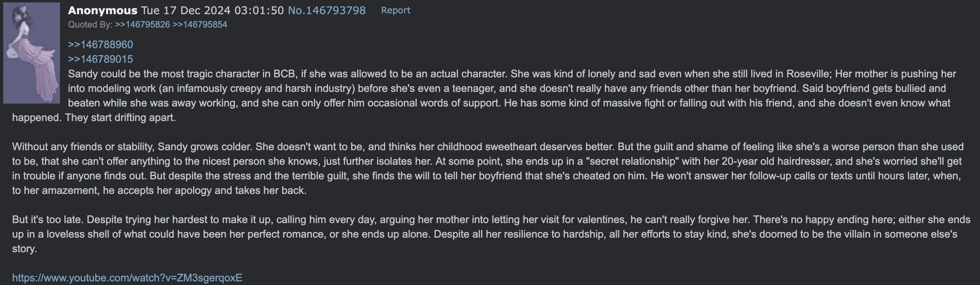Click the line 'happened. They start drifting apart.'
Viewport: 980px width, 285px height.
(x=94, y=117)
